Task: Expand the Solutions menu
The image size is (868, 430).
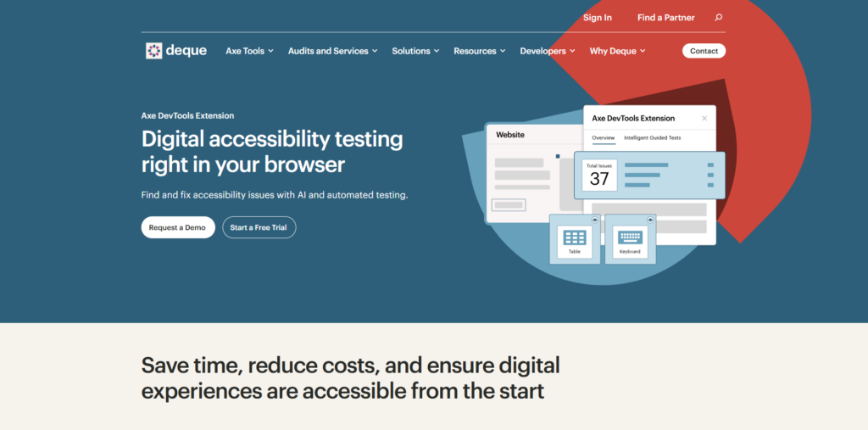Action: 415,51
